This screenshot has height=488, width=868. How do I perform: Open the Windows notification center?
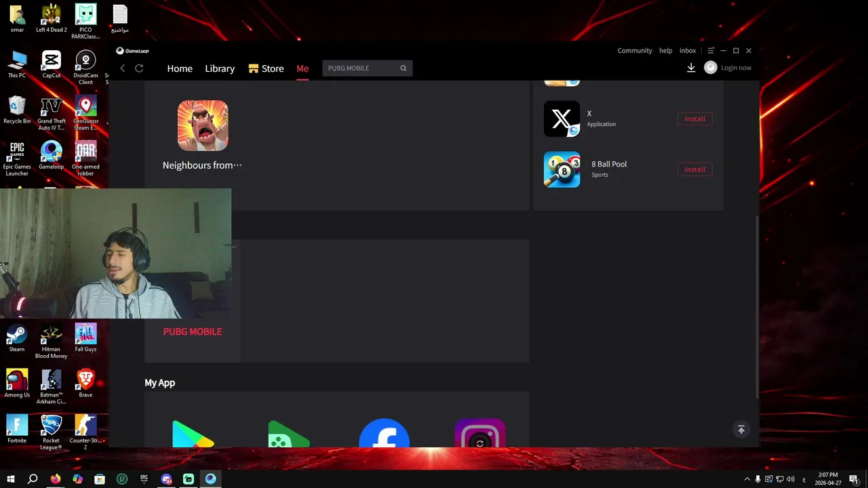(x=854, y=479)
